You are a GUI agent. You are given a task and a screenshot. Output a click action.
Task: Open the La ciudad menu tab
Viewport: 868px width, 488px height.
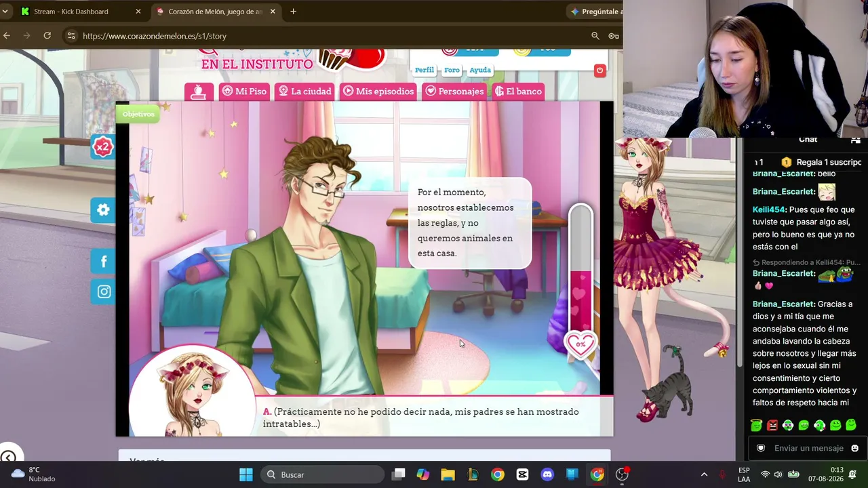305,91
